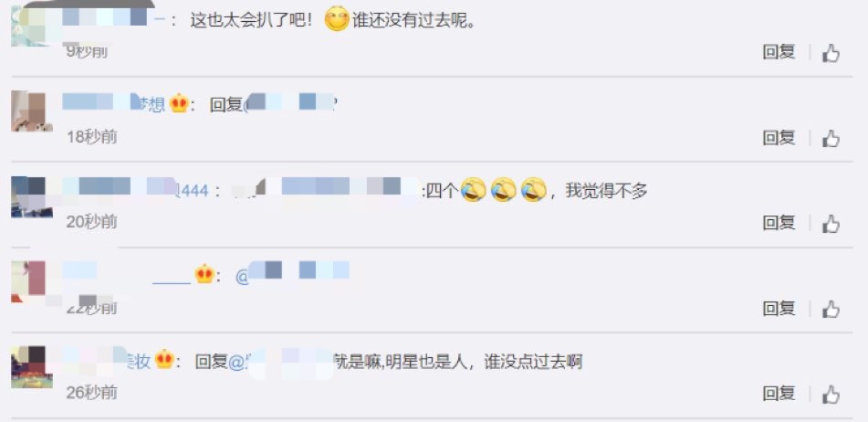Reply to the 20秒前 comment

point(779,223)
